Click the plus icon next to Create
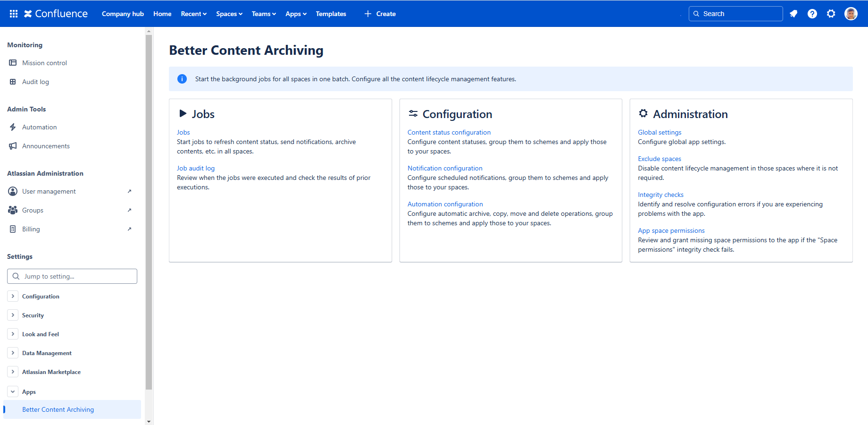Viewport: 868px width, 425px height. [368, 14]
